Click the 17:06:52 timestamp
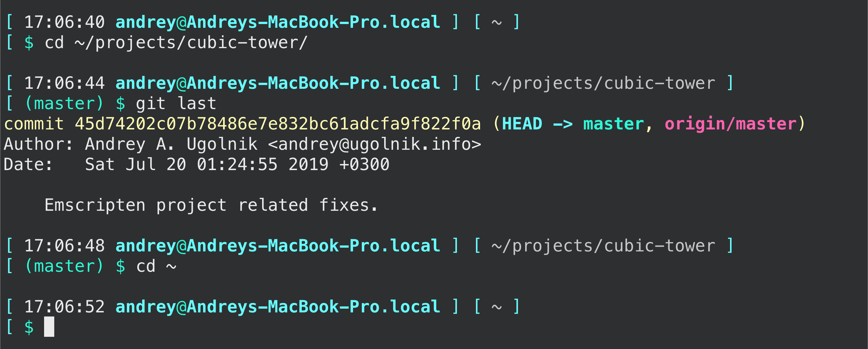The width and height of the screenshot is (868, 349). pos(64,307)
